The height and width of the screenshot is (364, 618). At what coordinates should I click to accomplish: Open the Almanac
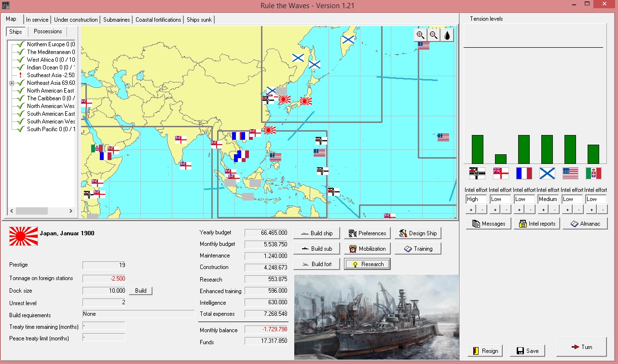click(585, 224)
